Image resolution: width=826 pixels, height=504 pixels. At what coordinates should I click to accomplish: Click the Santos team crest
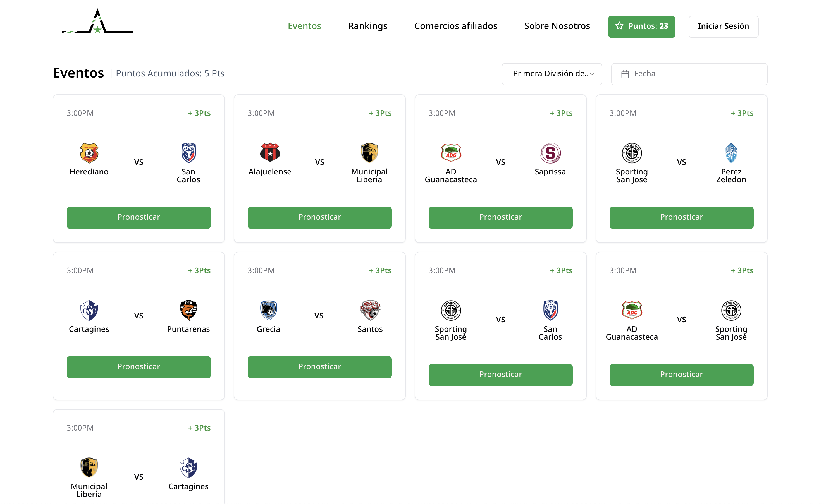click(x=370, y=310)
